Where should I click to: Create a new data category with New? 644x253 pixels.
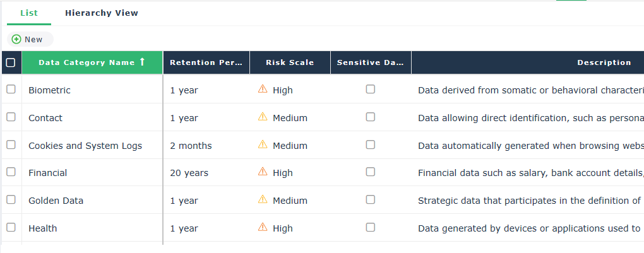pyautogui.click(x=30, y=39)
